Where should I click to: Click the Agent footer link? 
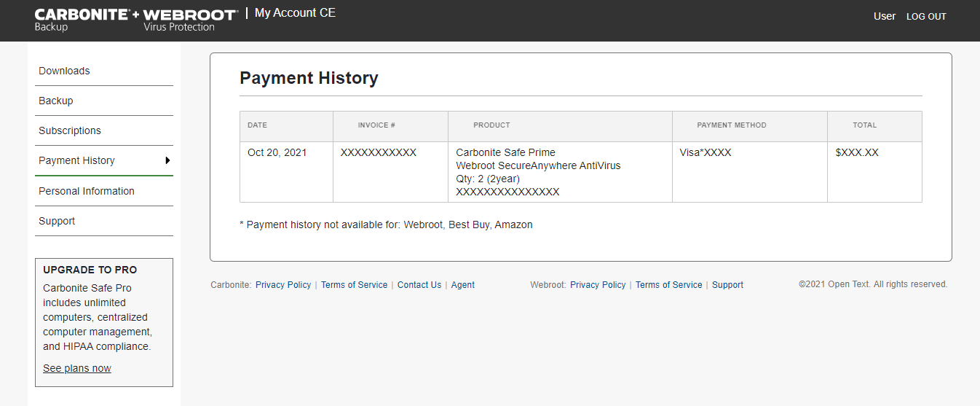(x=463, y=285)
